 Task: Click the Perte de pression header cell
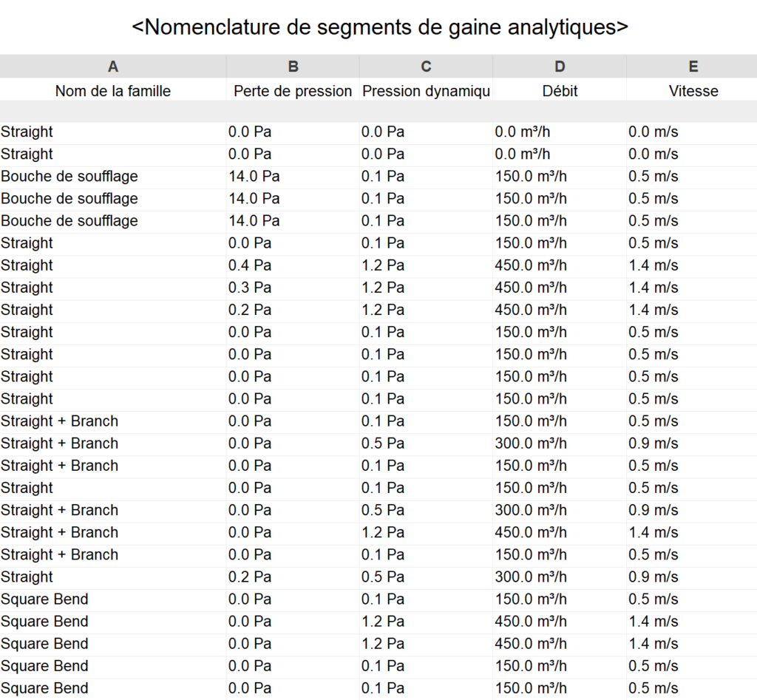click(293, 91)
